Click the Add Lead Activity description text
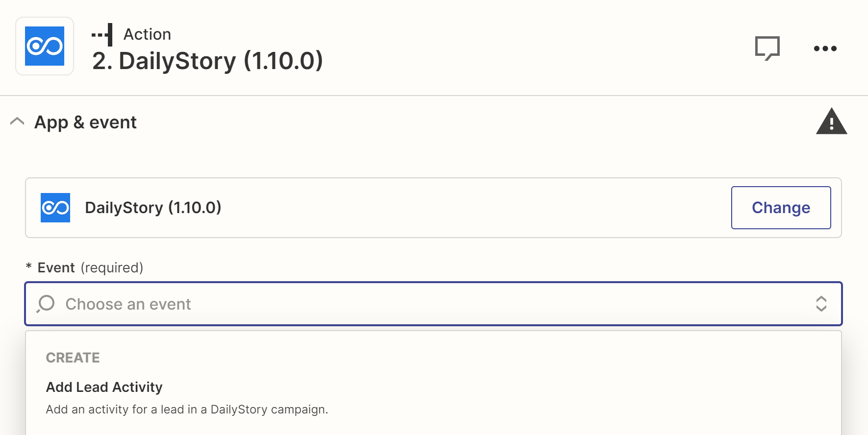 coord(187,410)
